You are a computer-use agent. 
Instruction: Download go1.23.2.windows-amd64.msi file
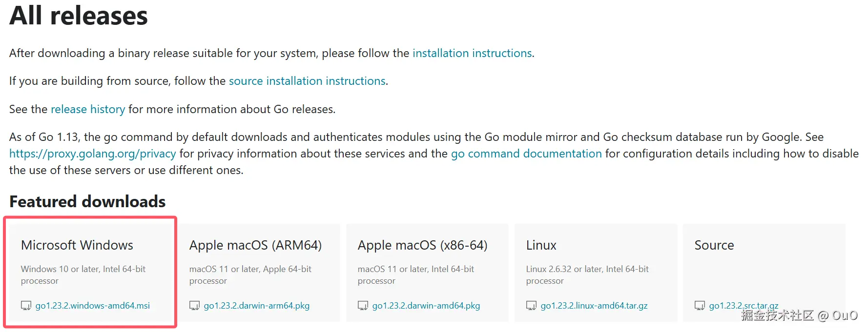tap(93, 306)
